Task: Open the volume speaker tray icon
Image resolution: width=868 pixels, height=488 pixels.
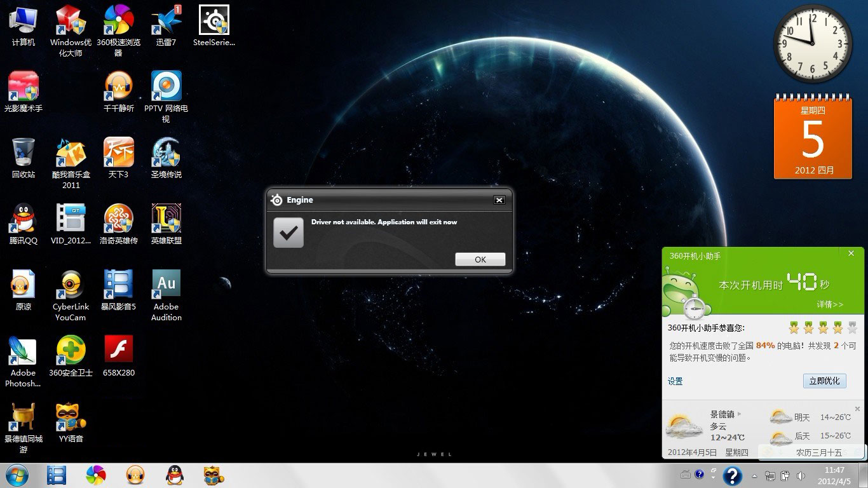Action: 801,475
